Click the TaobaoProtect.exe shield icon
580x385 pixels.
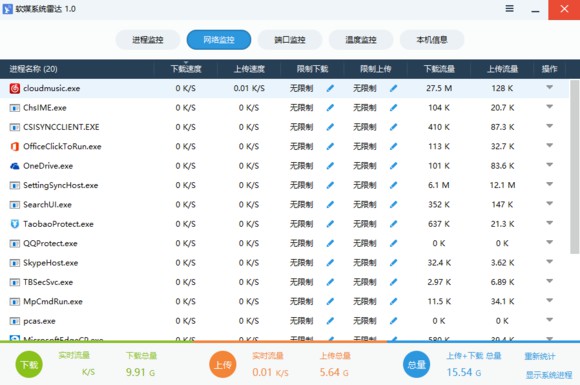click(x=15, y=224)
